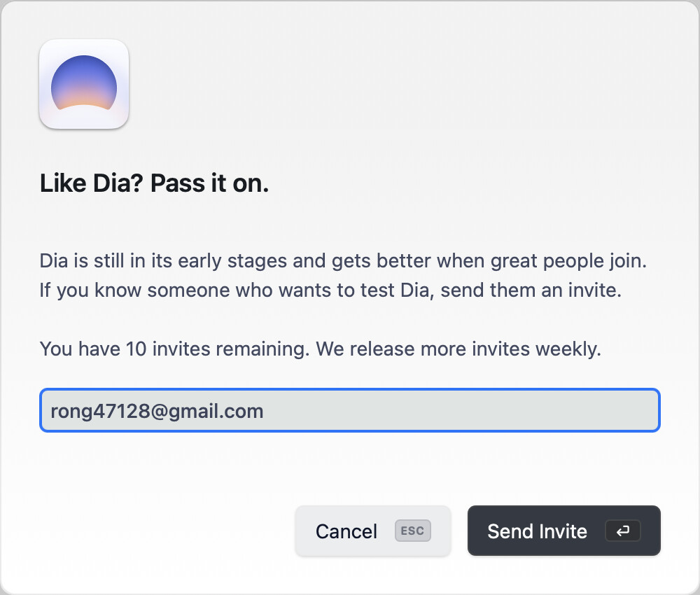Image resolution: width=700 pixels, height=595 pixels.
Task: Click the "Send Invite" label text
Action: 537,531
